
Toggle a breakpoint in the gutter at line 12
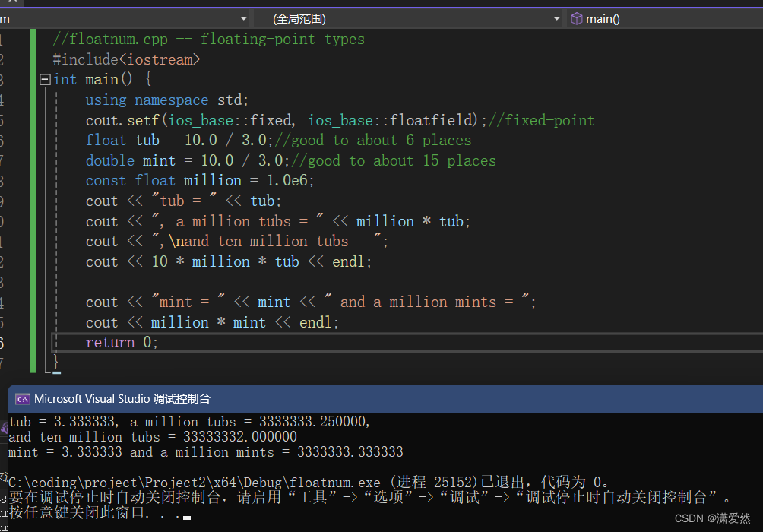[15, 261]
